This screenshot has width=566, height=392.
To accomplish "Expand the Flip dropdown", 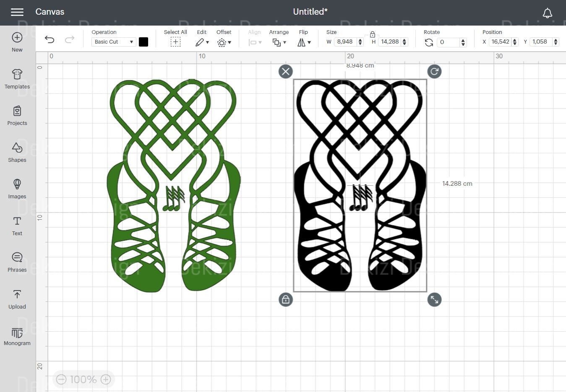I will (x=304, y=42).
